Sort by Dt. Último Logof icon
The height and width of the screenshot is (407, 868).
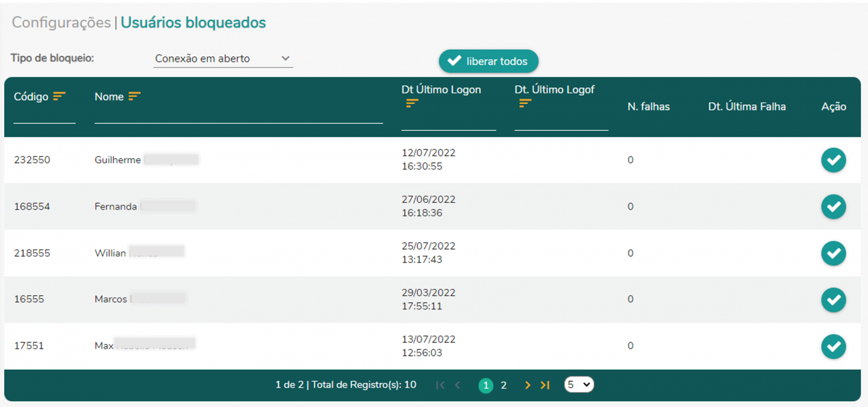525,103
